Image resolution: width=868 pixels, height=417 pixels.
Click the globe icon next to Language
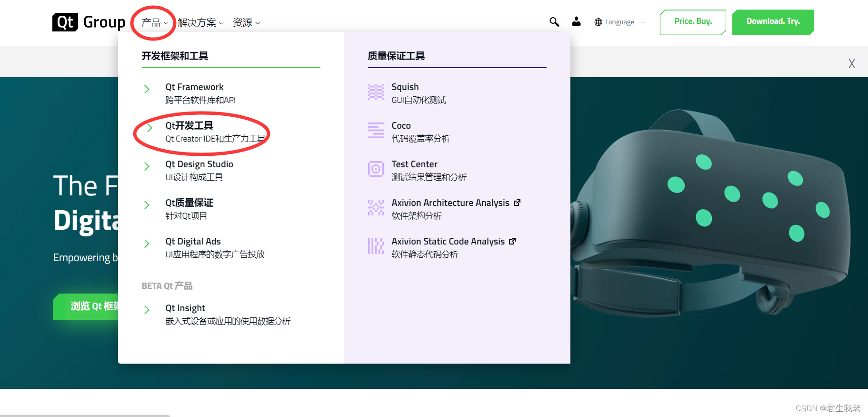pos(599,22)
